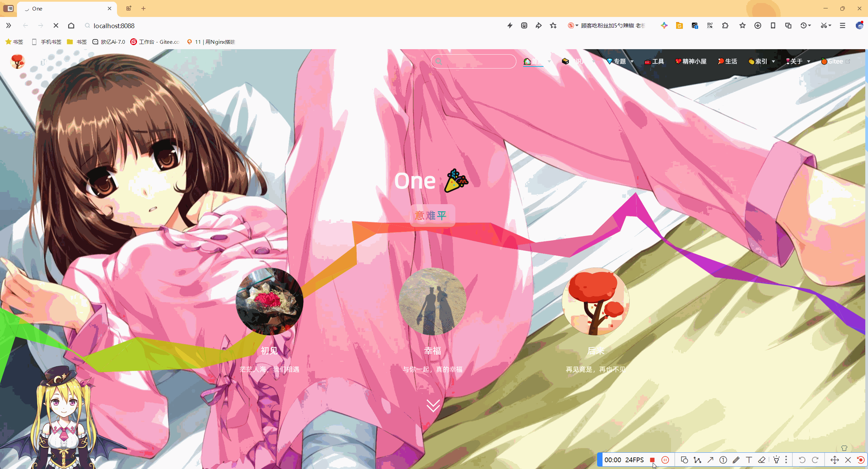Screen dimensions: 868x469
Task: Click the localhost:8088 address field
Action: point(114,26)
